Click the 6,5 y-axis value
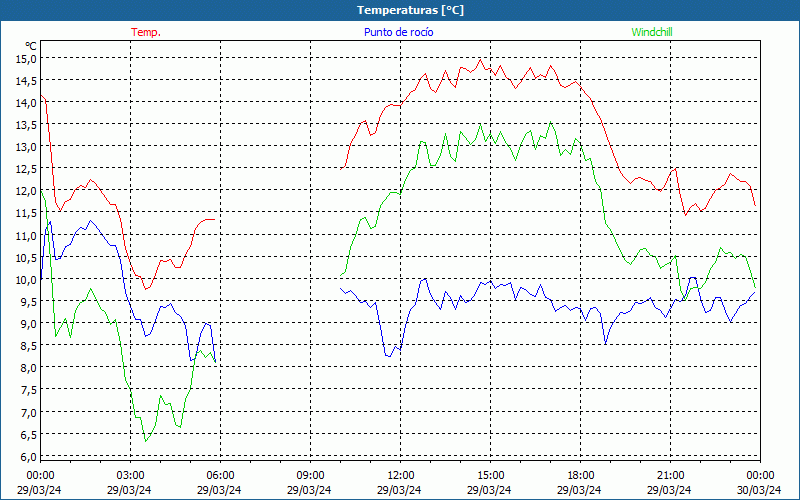This screenshot has width=800, height=500. pyautogui.click(x=30, y=435)
